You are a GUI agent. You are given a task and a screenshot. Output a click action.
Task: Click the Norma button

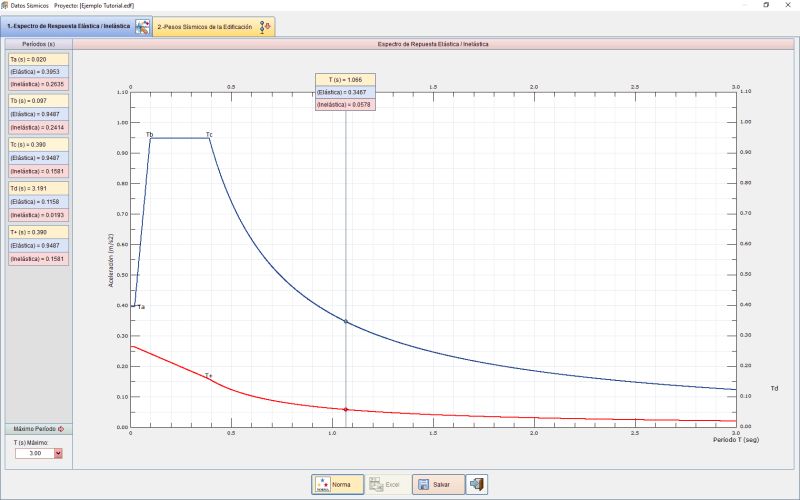(338, 484)
